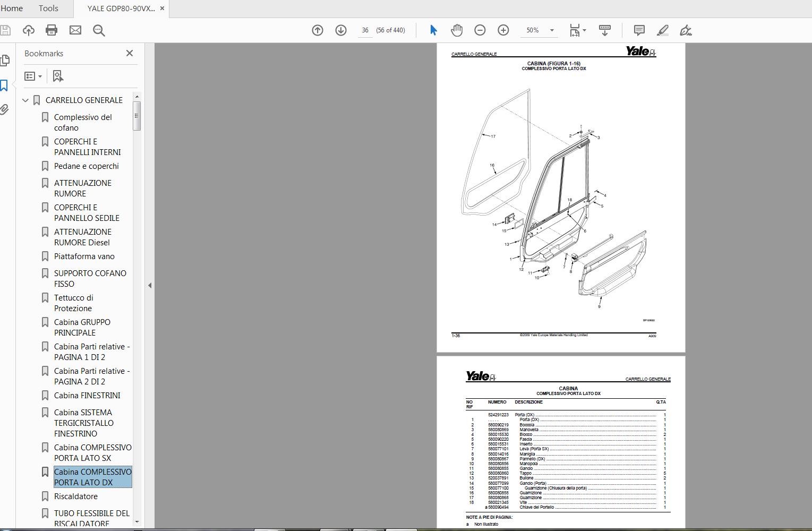Open the page thumbnails panel icon
The height and width of the screenshot is (531, 812).
pos(4,61)
